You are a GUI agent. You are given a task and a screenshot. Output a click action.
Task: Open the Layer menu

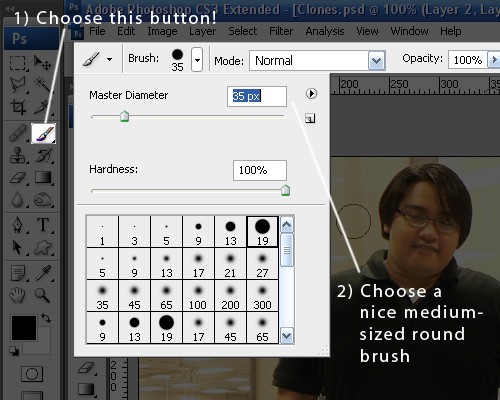pos(202,31)
